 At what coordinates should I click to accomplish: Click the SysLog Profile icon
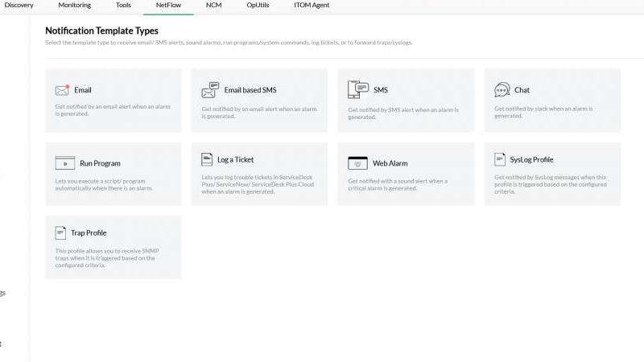[500, 160]
